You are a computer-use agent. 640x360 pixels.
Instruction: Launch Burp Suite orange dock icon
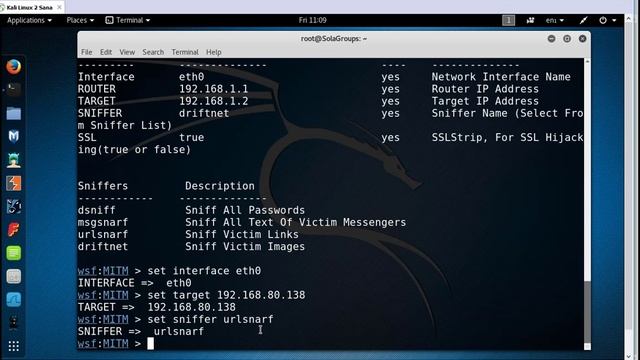point(13,183)
